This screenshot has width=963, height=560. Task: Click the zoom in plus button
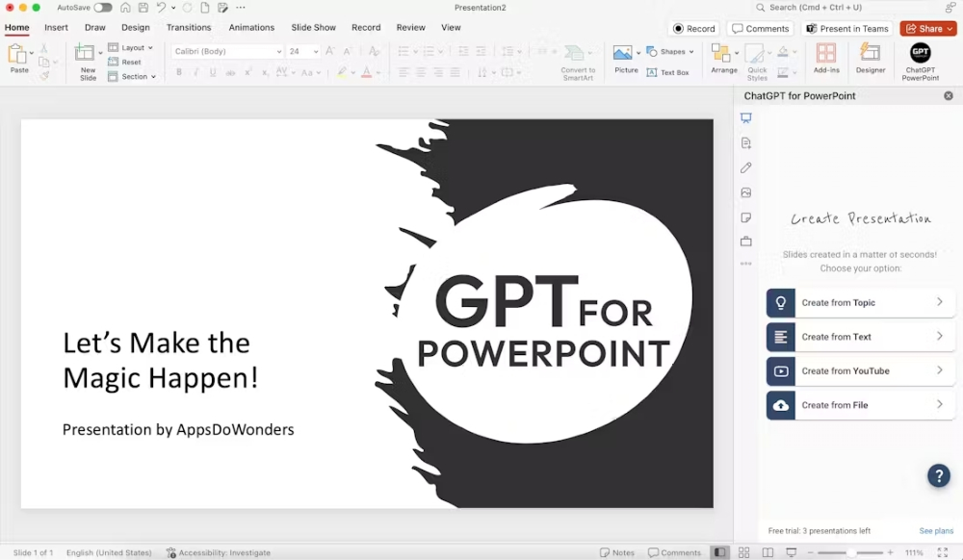pyautogui.click(x=890, y=552)
